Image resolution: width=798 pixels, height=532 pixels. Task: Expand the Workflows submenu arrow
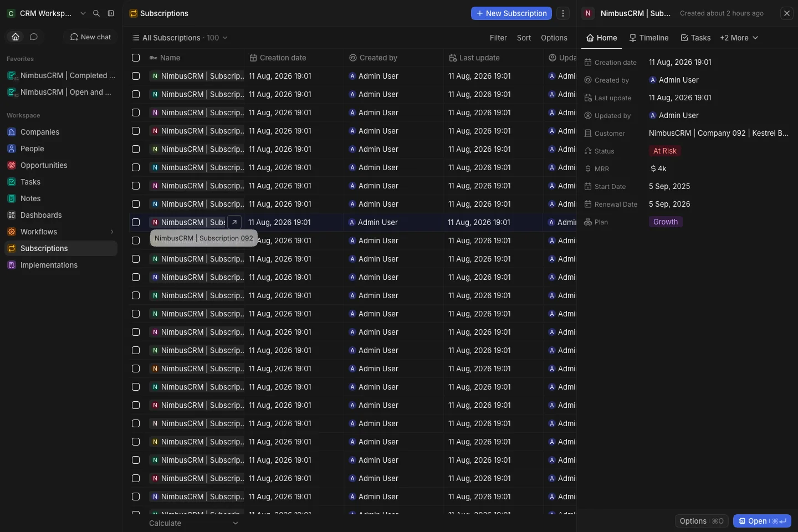click(112, 232)
